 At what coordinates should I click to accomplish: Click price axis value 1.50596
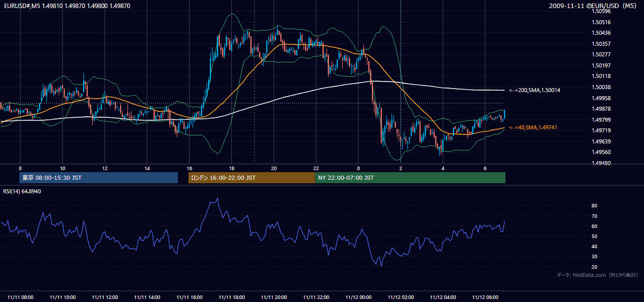coord(601,12)
